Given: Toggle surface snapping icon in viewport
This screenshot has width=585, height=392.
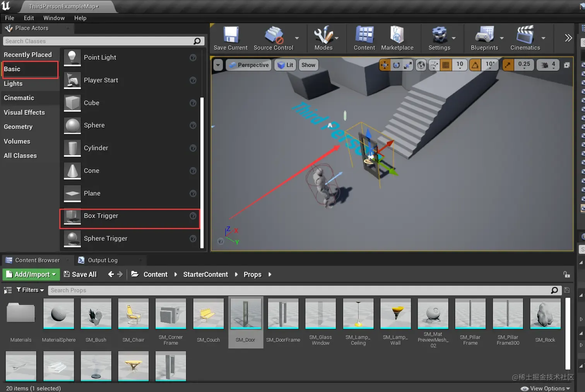Looking at the screenshot, I should pos(434,65).
